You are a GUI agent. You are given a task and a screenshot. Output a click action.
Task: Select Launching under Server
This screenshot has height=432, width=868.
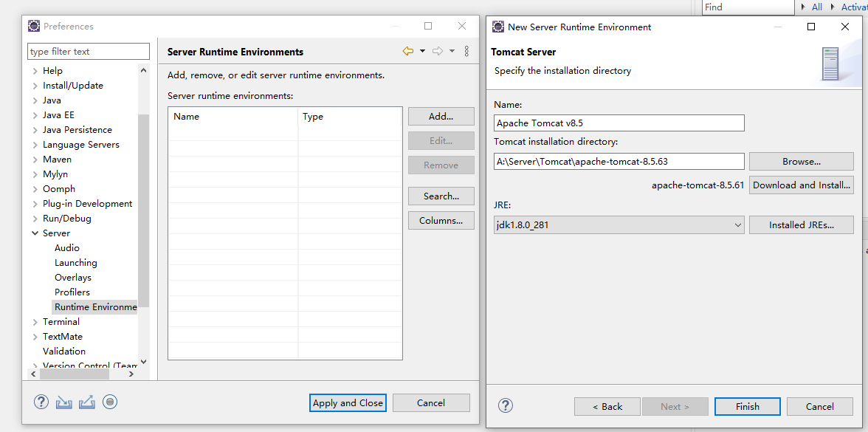76,263
